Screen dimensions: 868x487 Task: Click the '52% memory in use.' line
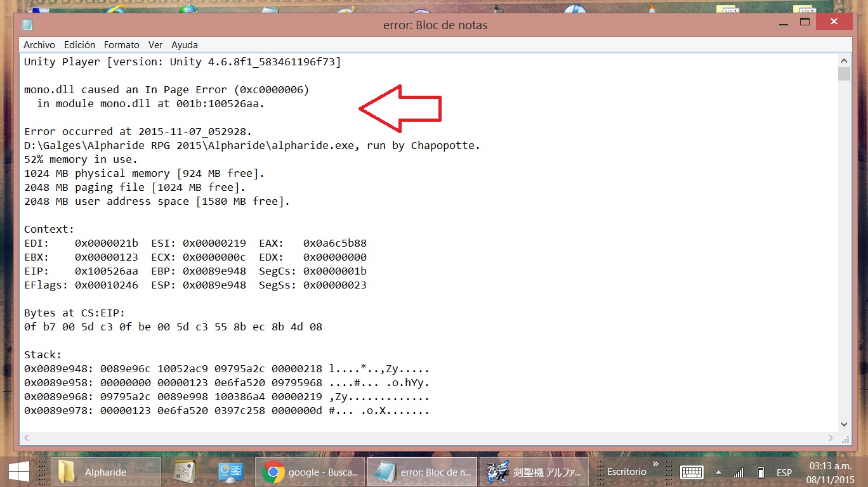coord(81,159)
